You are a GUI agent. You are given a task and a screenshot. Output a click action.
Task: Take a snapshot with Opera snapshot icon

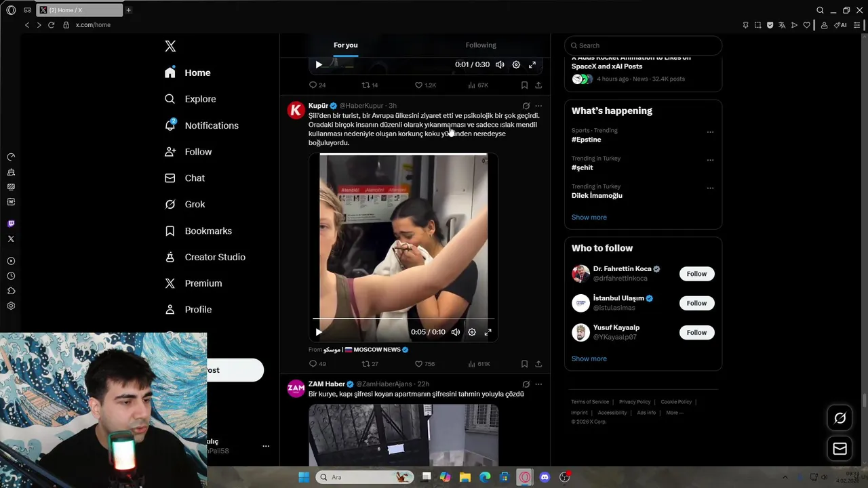tap(757, 25)
